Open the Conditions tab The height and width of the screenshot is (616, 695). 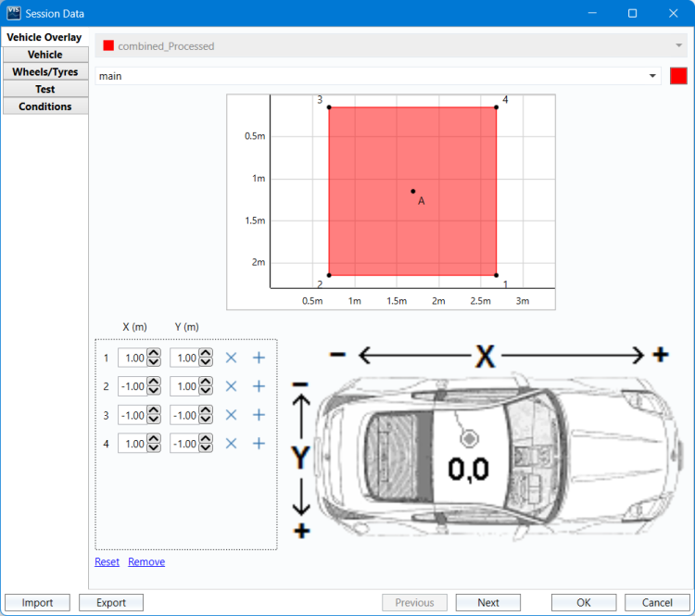coord(45,107)
